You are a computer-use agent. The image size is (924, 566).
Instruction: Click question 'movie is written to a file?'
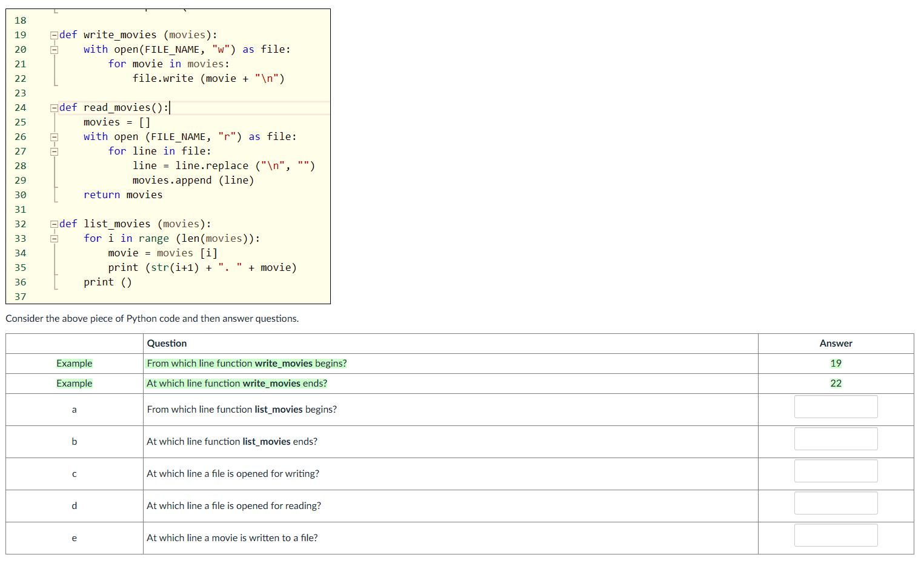232,538
